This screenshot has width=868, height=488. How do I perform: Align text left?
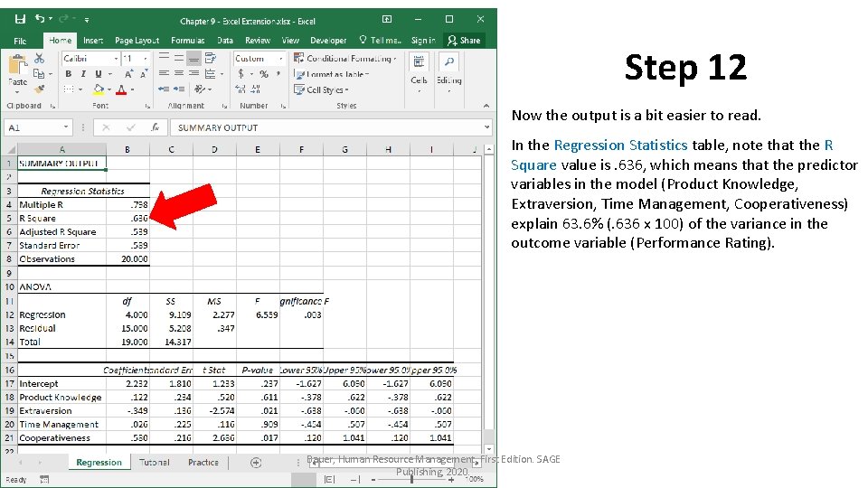[164, 73]
